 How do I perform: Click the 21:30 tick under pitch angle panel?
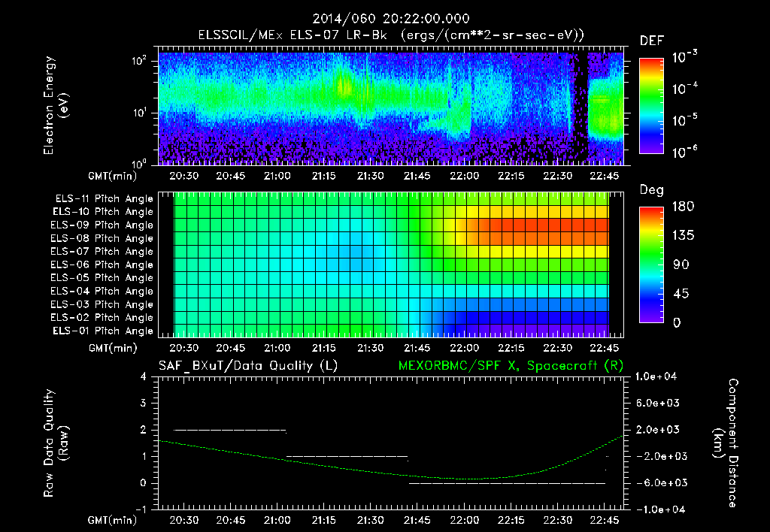pos(370,348)
